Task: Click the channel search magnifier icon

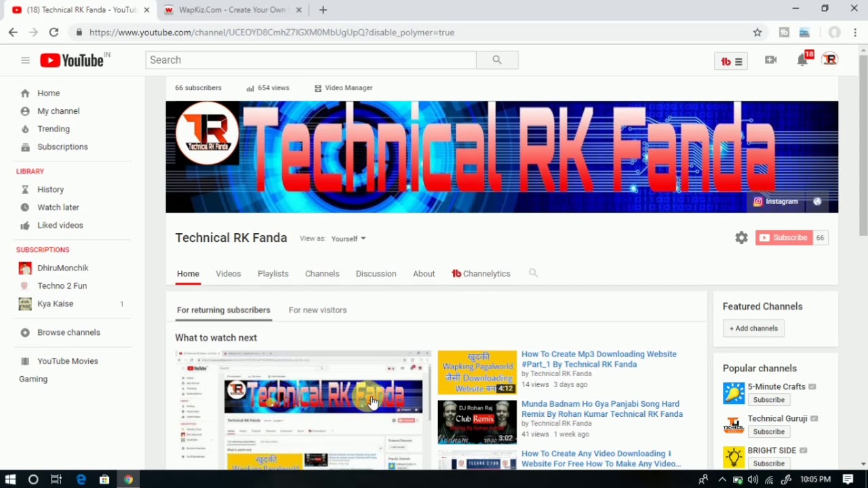Action: 533,273
